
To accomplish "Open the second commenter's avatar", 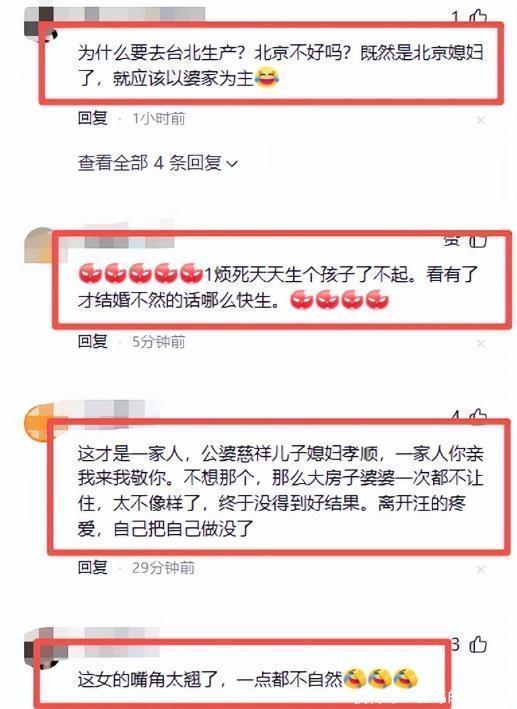I will pos(40,245).
